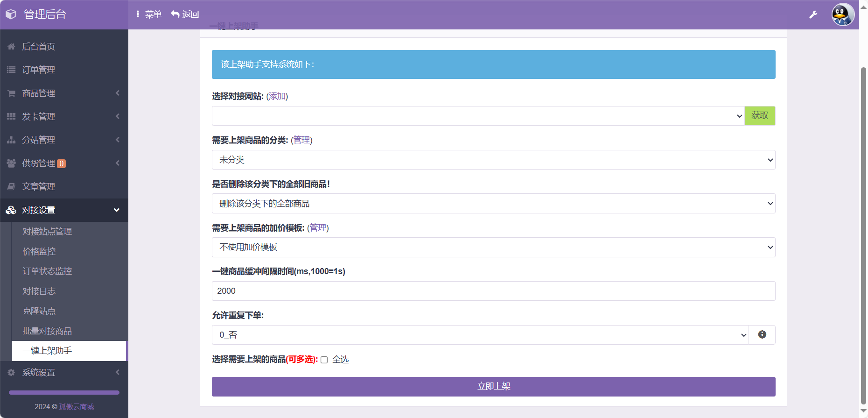Click the cart icon for 商品管理
868x418 pixels.
pos(11,93)
